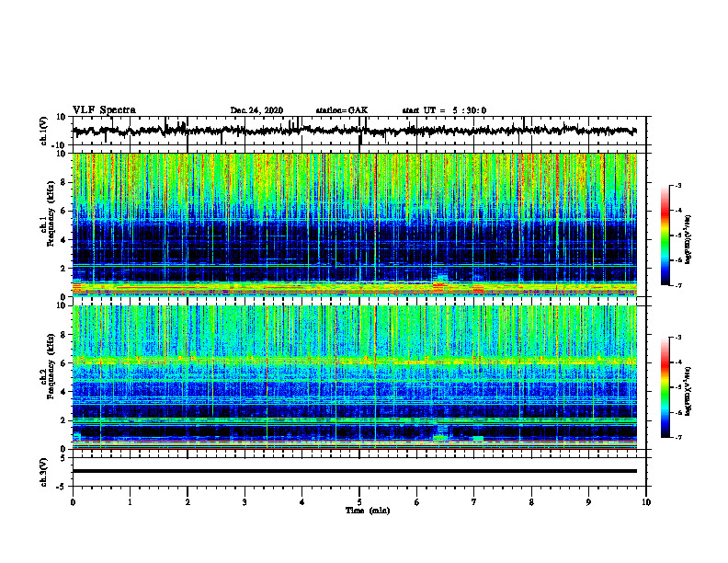Click the "6" tick on ch.1 frequency axis
Image resolution: width=728 pixels, height=563 pixels.
click(x=63, y=212)
